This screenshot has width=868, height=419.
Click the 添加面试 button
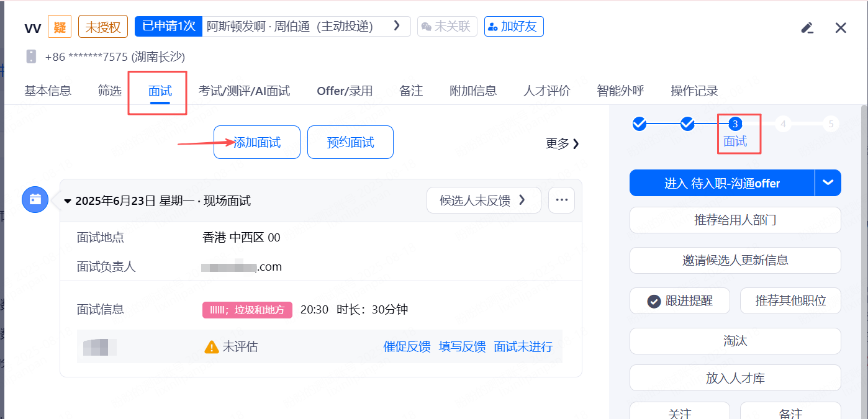(x=256, y=142)
